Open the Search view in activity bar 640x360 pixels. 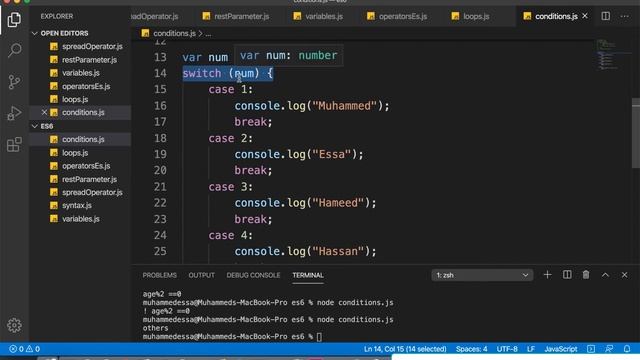tap(14, 50)
